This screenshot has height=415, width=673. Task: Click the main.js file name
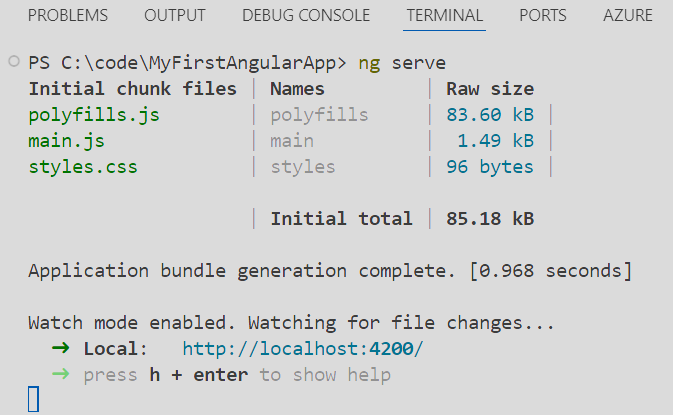66,141
